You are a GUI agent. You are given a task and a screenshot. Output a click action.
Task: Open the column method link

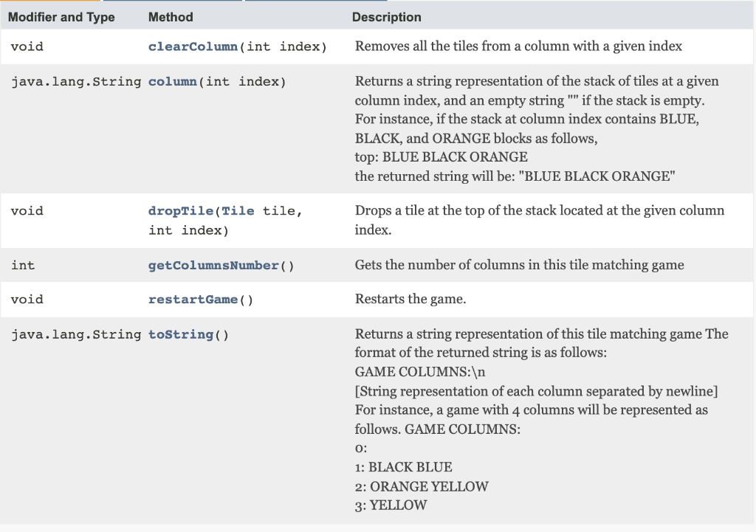[x=173, y=81]
